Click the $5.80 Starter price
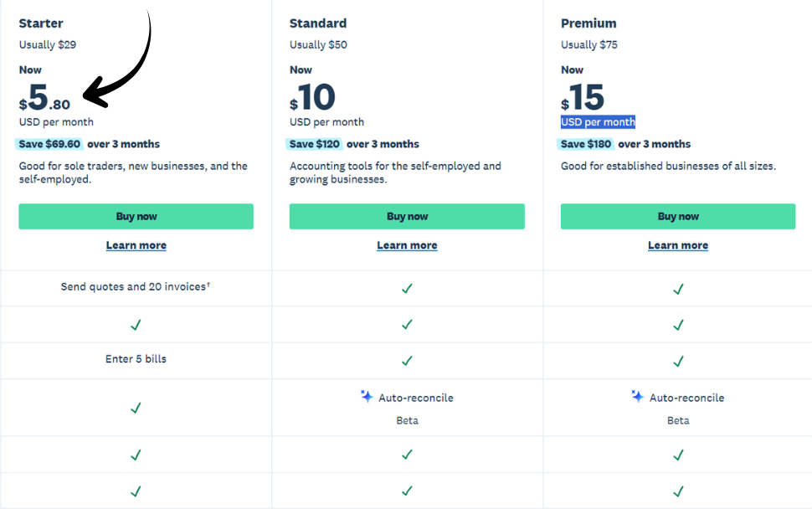 tap(44, 95)
